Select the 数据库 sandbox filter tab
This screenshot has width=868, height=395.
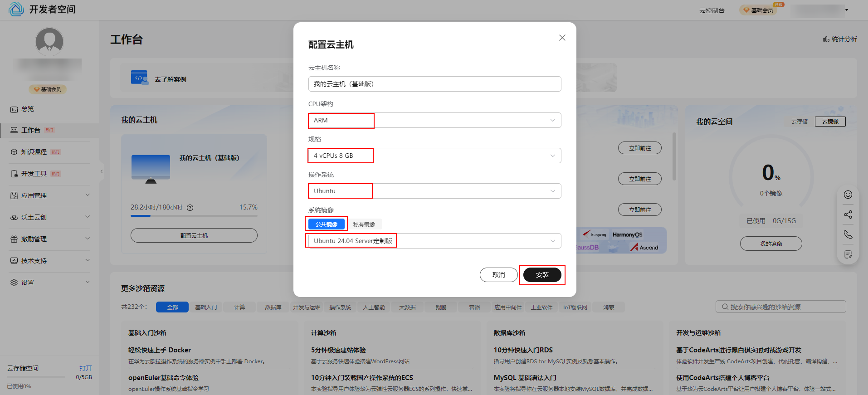273,307
